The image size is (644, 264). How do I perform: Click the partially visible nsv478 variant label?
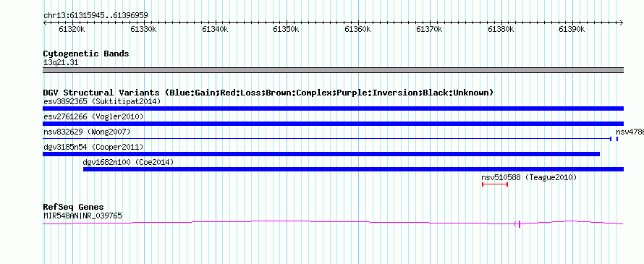point(630,132)
